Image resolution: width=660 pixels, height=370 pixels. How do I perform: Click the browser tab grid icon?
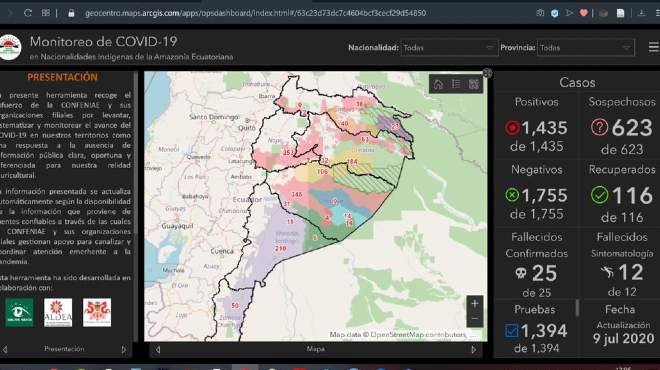[x=45, y=13]
